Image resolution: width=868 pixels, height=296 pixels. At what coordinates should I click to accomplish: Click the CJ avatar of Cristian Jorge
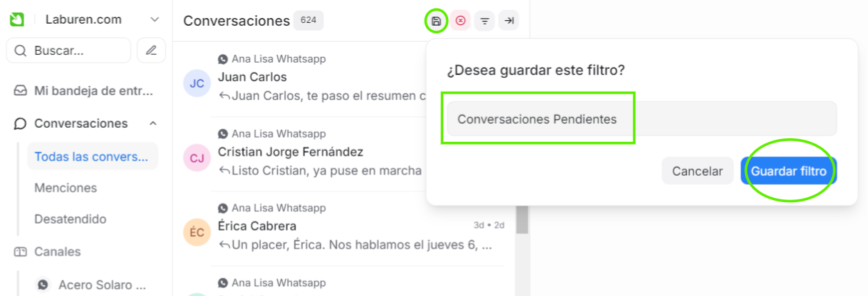click(x=197, y=158)
